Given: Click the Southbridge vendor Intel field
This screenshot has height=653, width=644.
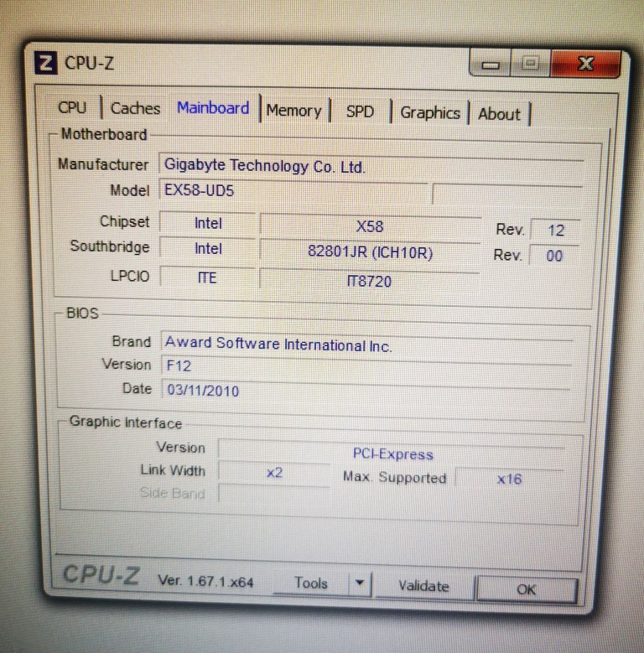Looking at the screenshot, I should coord(208,249).
